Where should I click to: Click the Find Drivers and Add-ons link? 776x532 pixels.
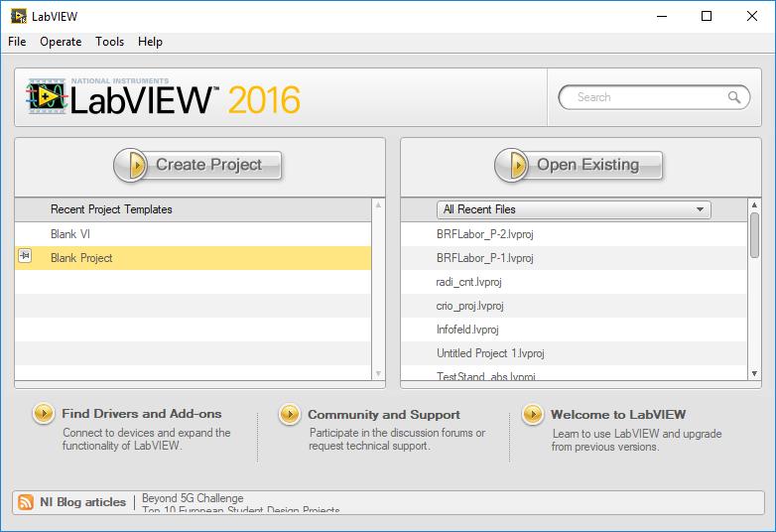[x=142, y=414]
